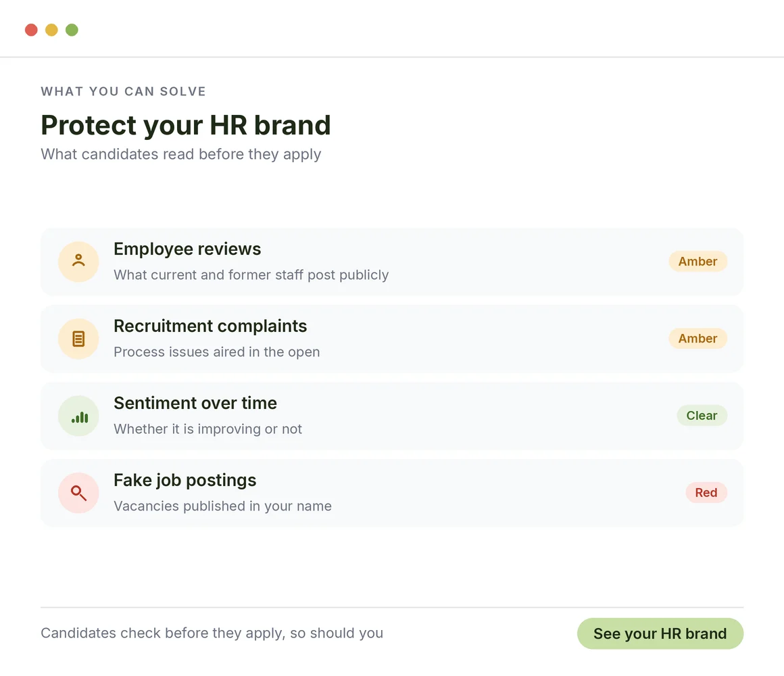This screenshot has height=676, width=784.
Task: Open the Employee reviews title
Action: pos(187,249)
